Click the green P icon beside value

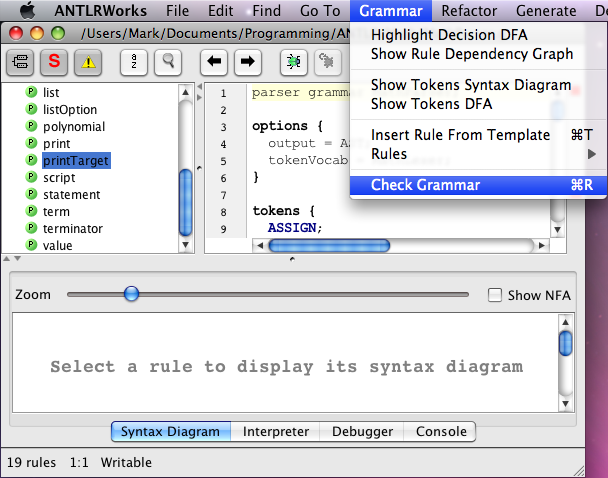31,245
